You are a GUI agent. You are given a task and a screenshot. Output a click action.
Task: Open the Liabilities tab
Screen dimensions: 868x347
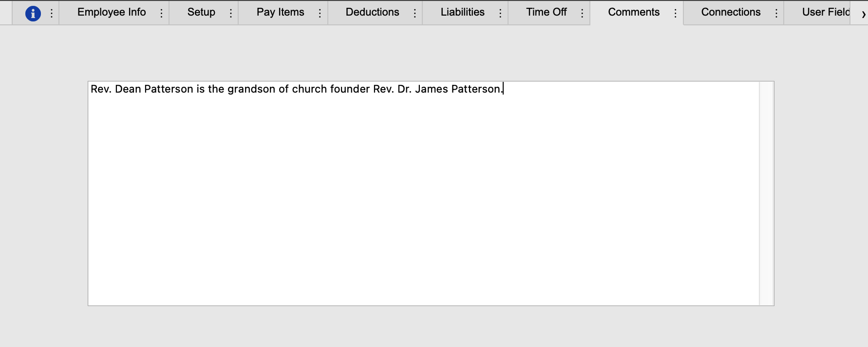tap(462, 12)
